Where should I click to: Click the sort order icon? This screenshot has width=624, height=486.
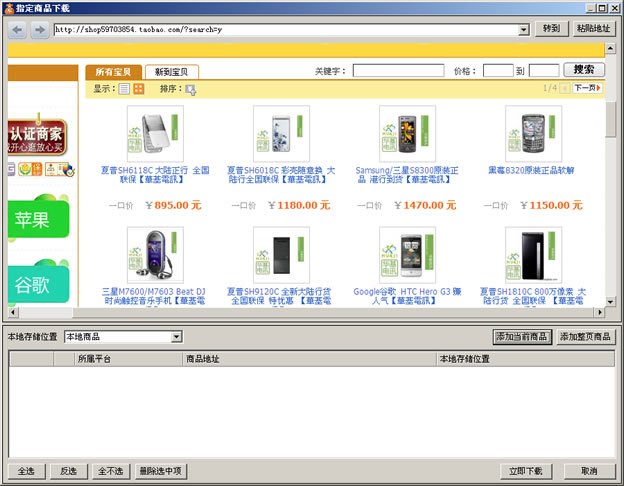(191, 90)
